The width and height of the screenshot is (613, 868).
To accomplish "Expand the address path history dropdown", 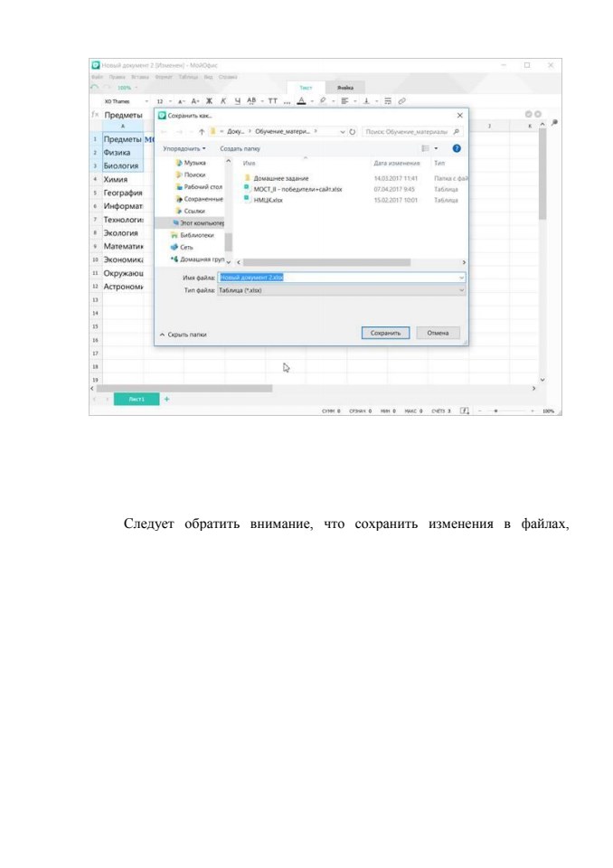I will pyautogui.click(x=343, y=132).
